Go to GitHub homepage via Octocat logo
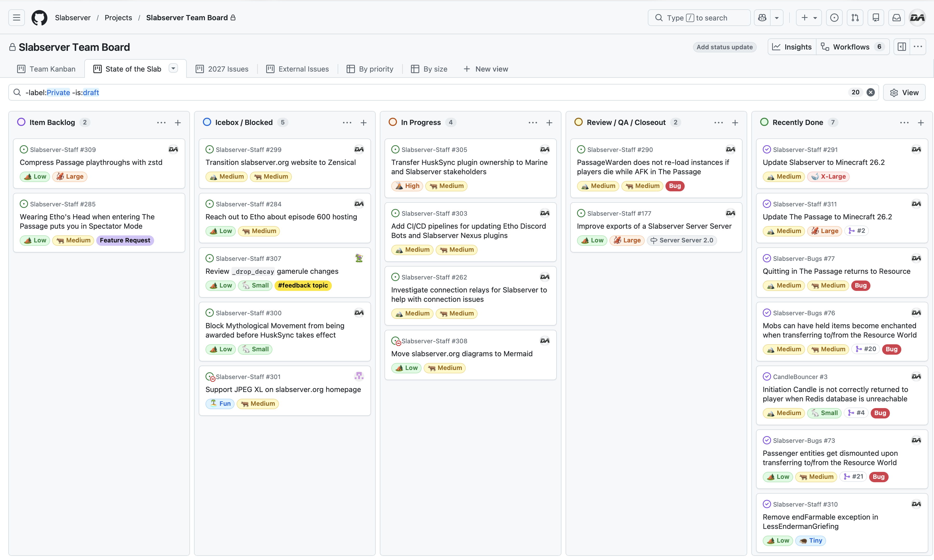 click(x=39, y=18)
